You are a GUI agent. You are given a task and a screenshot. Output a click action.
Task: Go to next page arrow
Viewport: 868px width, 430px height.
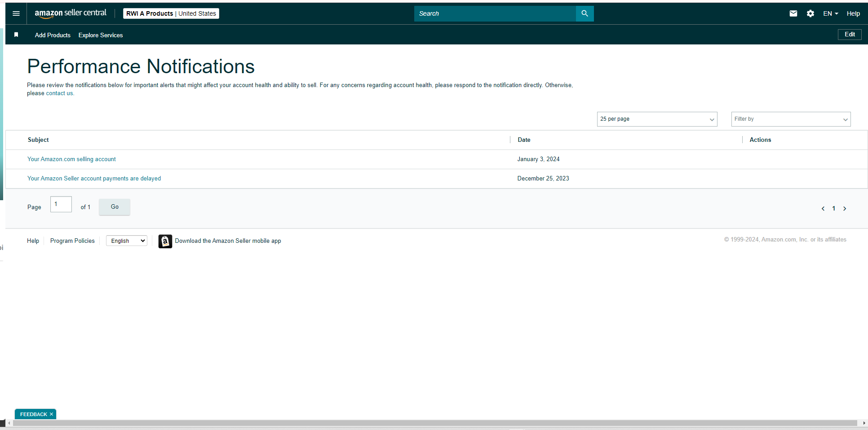[x=845, y=208]
